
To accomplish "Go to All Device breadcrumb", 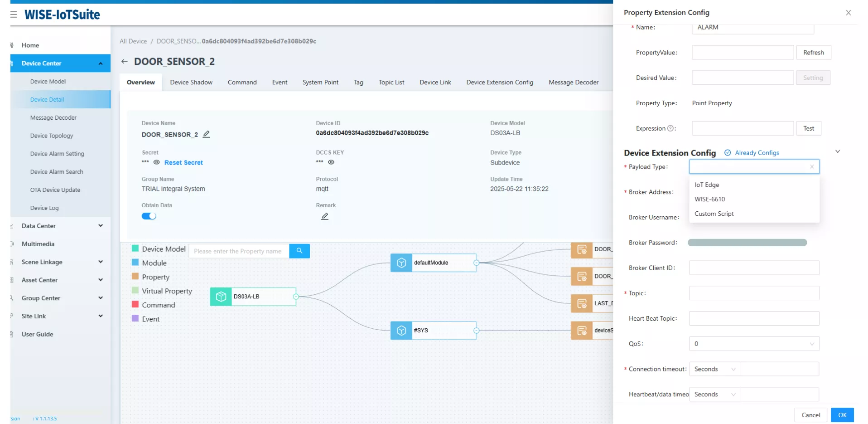I will pyautogui.click(x=133, y=41).
